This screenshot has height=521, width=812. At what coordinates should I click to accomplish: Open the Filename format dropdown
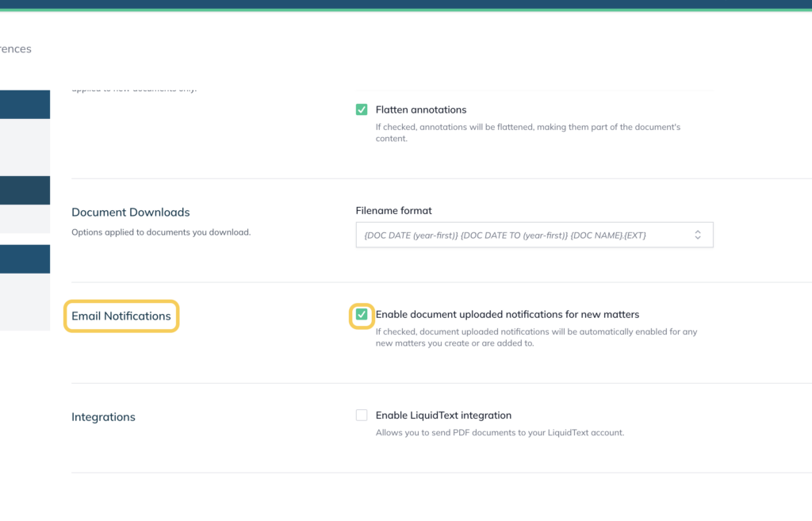click(x=534, y=235)
